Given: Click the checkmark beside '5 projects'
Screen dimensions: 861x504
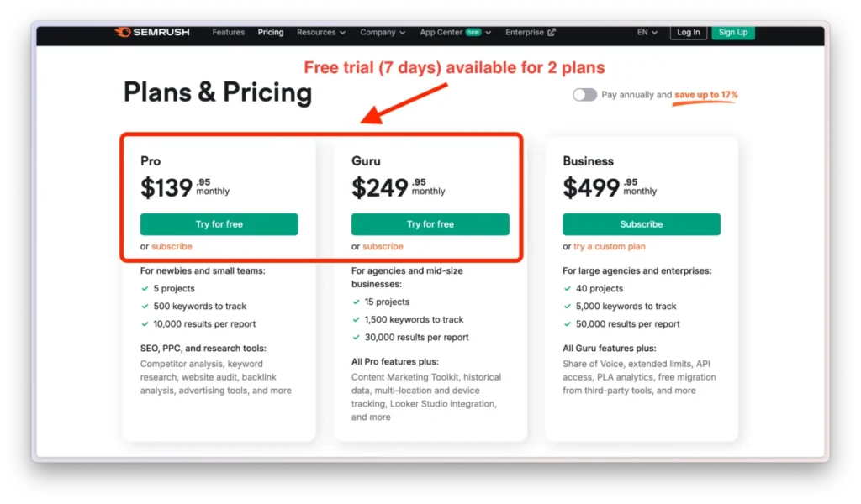Looking at the screenshot, I should (146, 289).
